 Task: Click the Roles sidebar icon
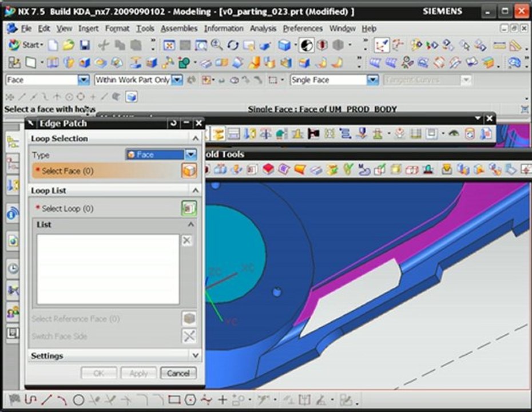[x=13, y=312]
